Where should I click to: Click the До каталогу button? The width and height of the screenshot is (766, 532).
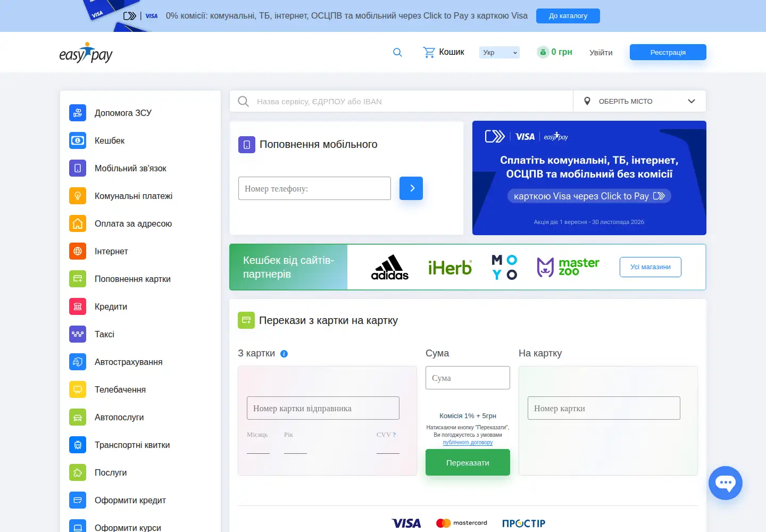(568, 16)
